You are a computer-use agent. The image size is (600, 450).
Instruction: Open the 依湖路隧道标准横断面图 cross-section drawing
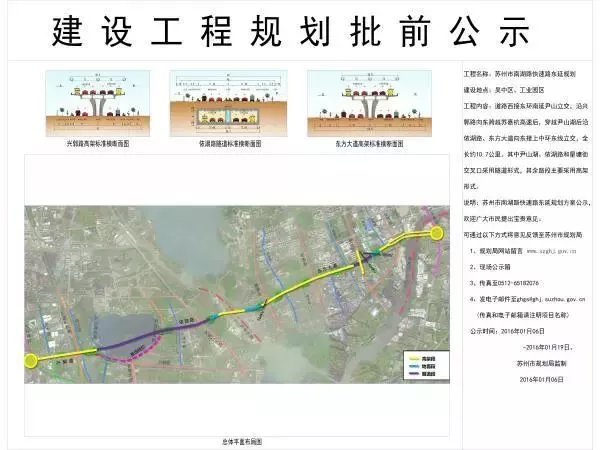[x=228, y=103]
